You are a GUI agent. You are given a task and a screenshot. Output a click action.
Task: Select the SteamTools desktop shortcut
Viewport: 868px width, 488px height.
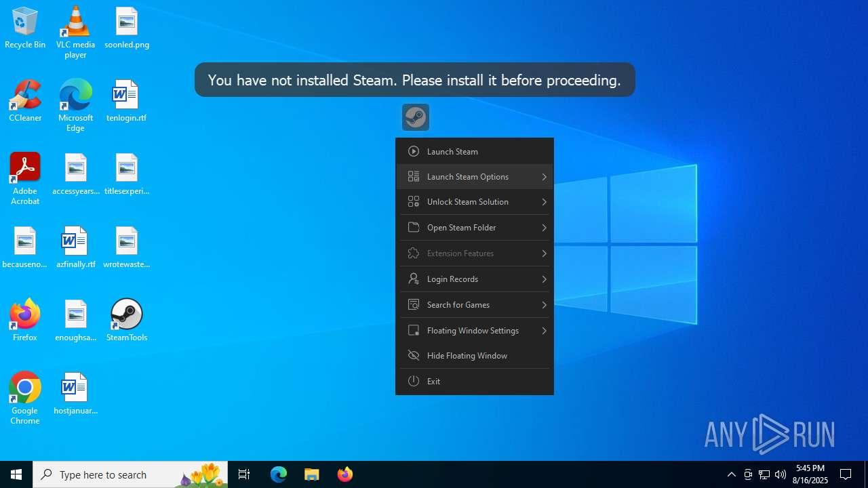127,321
